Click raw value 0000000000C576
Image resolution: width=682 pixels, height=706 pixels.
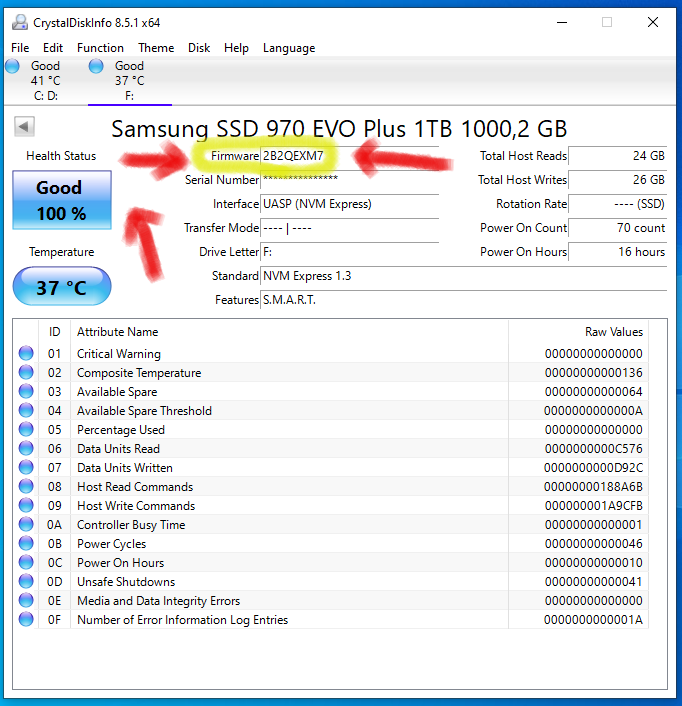(593, 448)
